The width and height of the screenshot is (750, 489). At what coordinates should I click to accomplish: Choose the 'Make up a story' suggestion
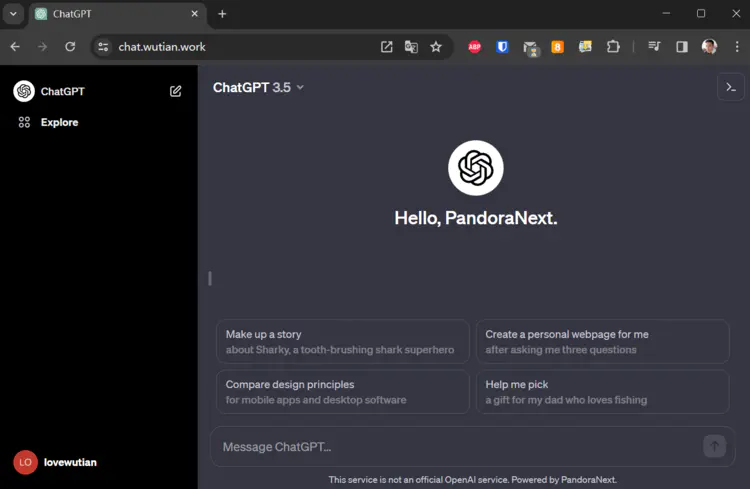[343, 342]
